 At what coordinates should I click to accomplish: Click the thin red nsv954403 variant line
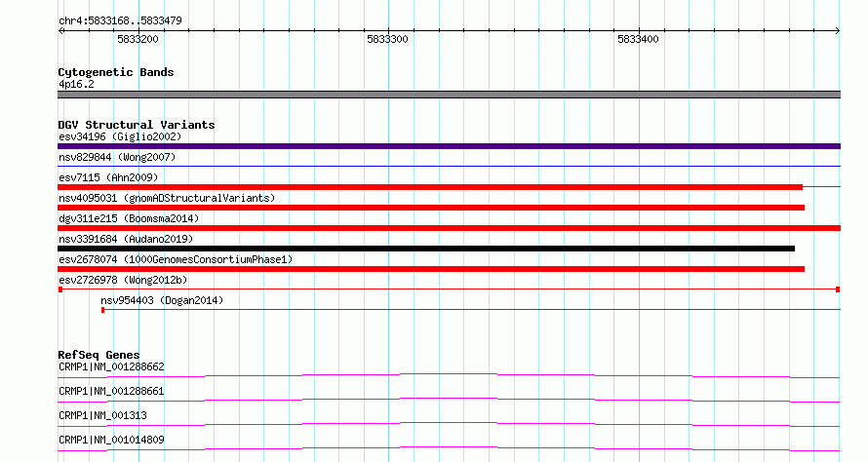(471, 310)
